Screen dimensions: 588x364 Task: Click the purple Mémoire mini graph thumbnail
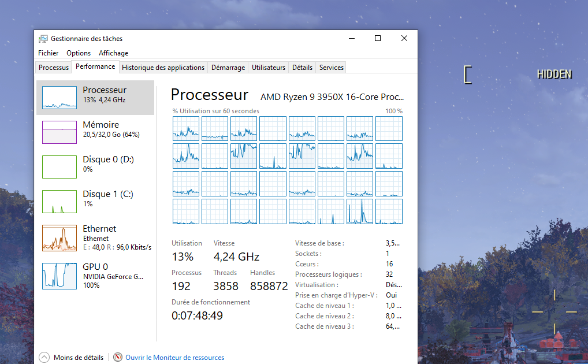click(x=59, y=132)
